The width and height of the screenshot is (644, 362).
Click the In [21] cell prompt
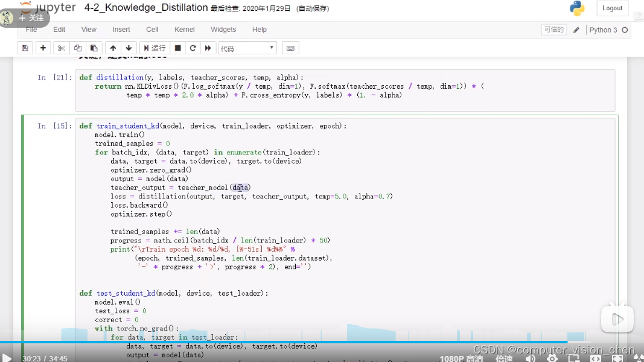click(55, 77)
